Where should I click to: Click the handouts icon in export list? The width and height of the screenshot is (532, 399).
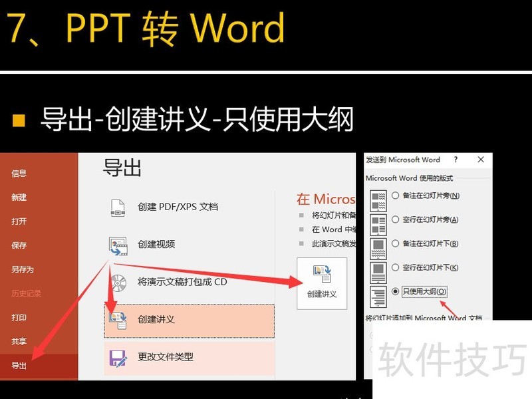(x=118, y=321)
